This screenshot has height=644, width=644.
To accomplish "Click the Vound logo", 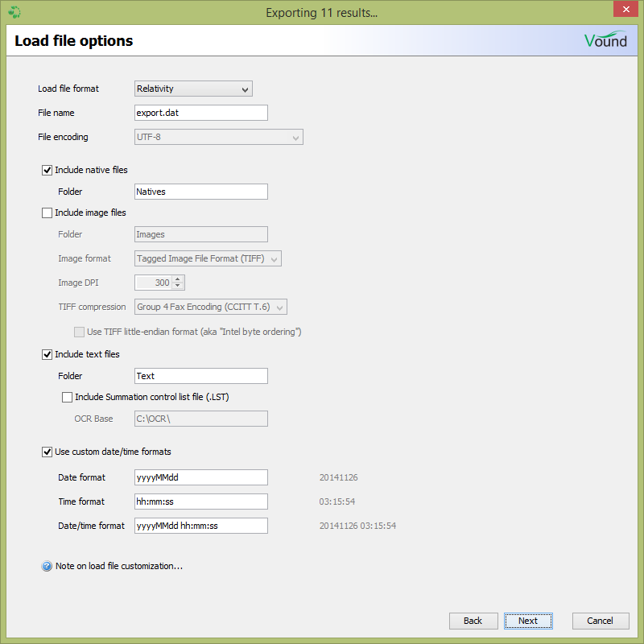I will tap(605, 39).
